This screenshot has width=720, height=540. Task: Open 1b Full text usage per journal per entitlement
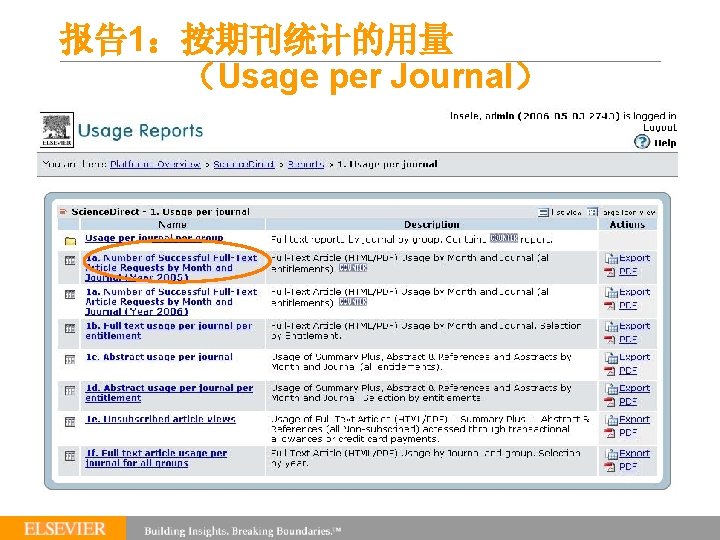click(x=169, y=331)
